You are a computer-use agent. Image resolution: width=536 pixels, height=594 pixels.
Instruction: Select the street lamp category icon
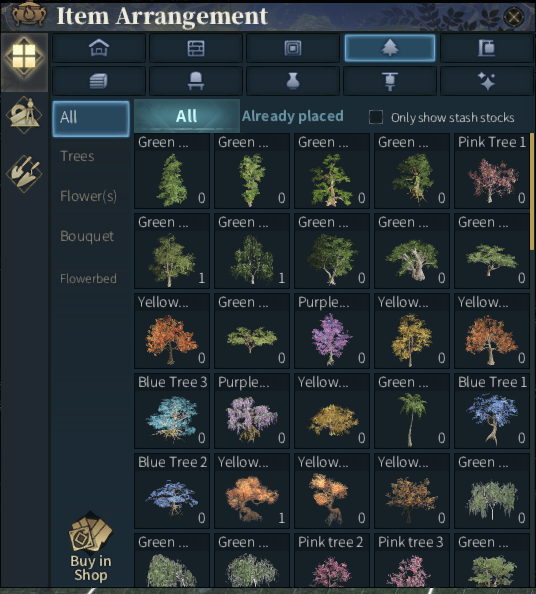click(x=389, y=81)
